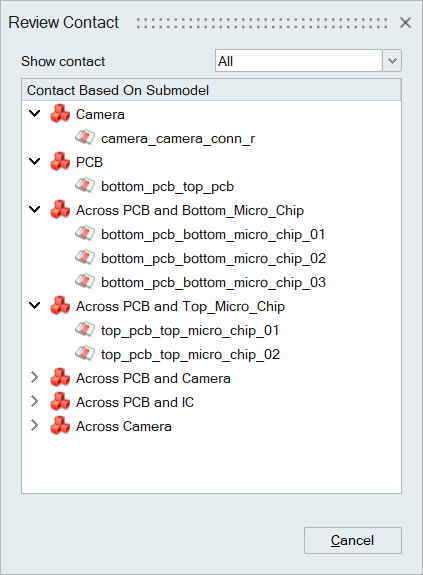
Task: Click the contact icon beside bottom_pcb_top_pcb
Action: pyautogui.click(x=85, y=186)
